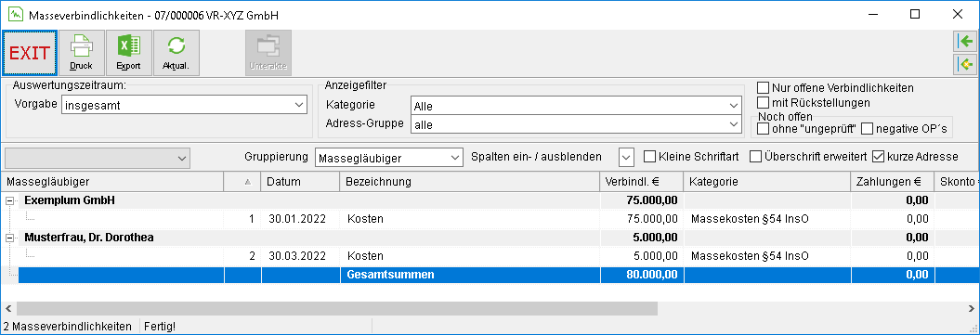Click the Datum column header
This screenshot has width=980, height=335.
point(300,182)
